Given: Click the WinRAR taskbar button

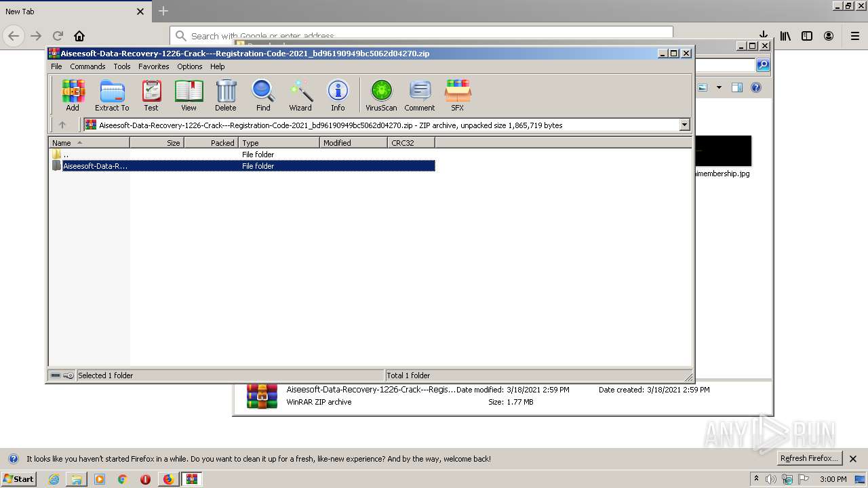Looking at the screenshot, I should (x=192, y=479).
